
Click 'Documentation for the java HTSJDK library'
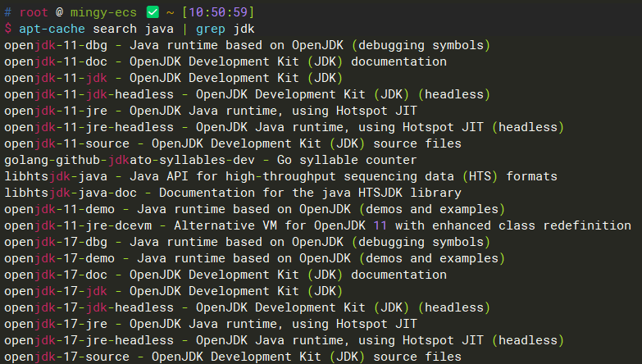pyautogui.click(x=310, y=193)
